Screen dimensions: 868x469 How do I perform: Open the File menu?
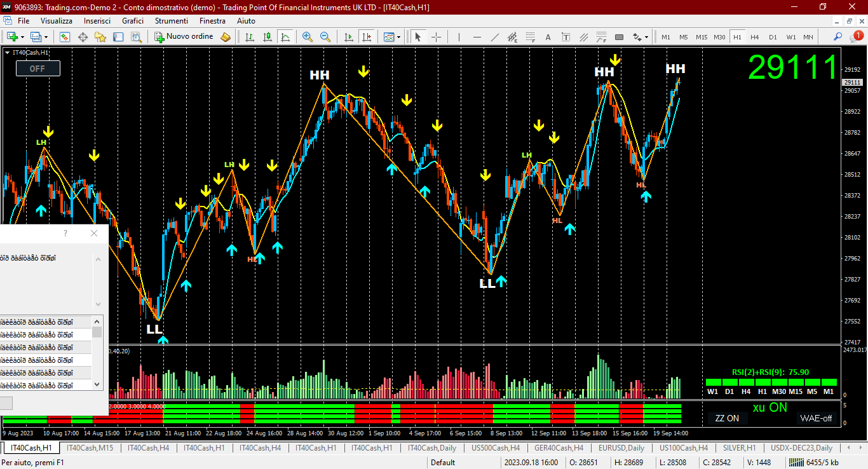tap(24, 21)
